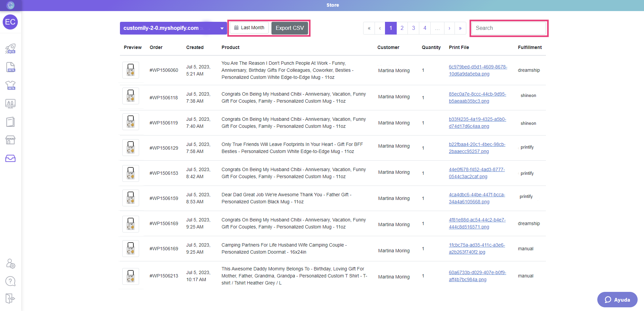Click preview thumbnail of order #WP1506213
Viewport: 644px width, 311px height.
131,276
